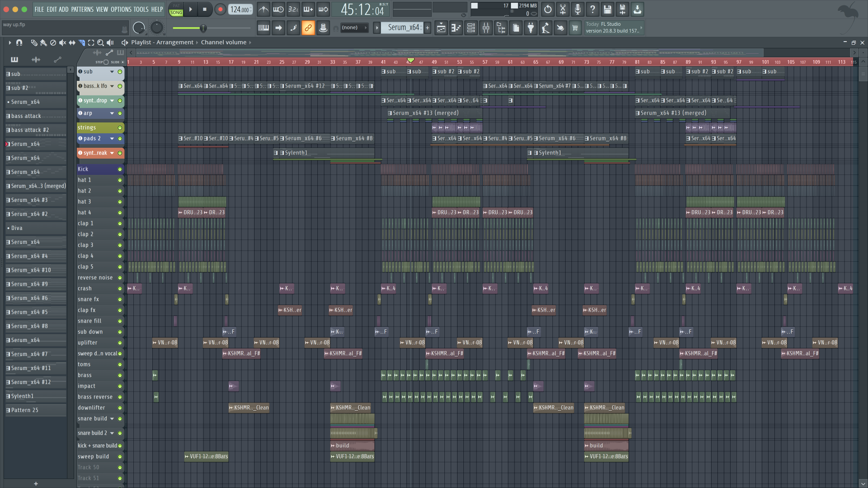The width and height of the screenshot is (868, 488).
Task: Select the playlist Mute tool
Action: coord(62,42)
